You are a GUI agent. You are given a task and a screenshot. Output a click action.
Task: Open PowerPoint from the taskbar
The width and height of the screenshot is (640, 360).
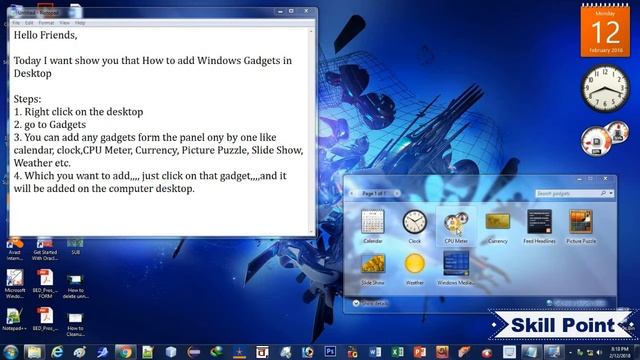click(x=419, y=352)
